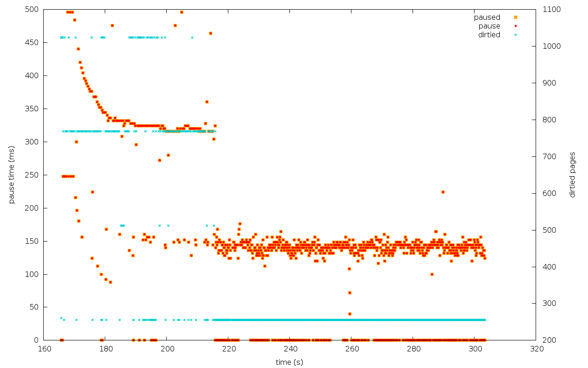Click the cyan dirtied legend marker
This screenshot has height=368, width=588.
515,34
